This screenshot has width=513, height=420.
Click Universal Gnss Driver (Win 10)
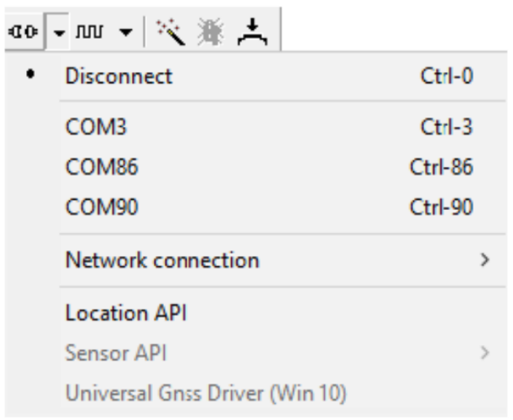tap(205, 395)
